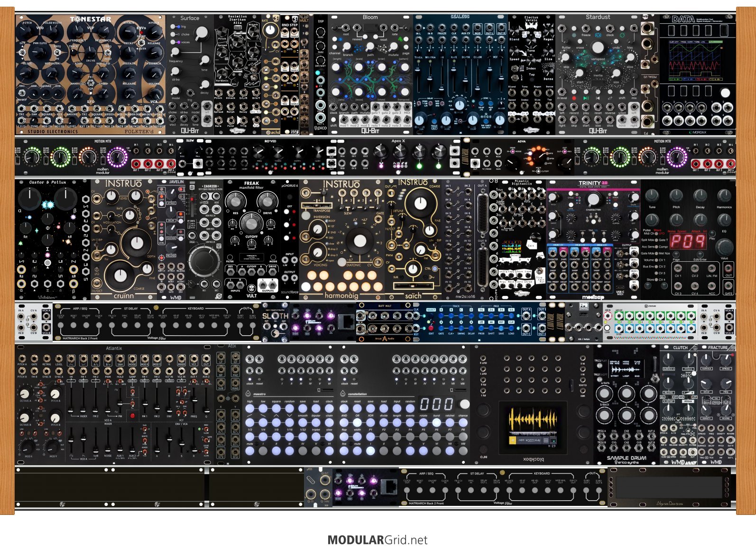The height and width of the screenshot is (550, 756).
Task: Click the Qu-Bit logo under Surface
Action: (x=190, y=130)
